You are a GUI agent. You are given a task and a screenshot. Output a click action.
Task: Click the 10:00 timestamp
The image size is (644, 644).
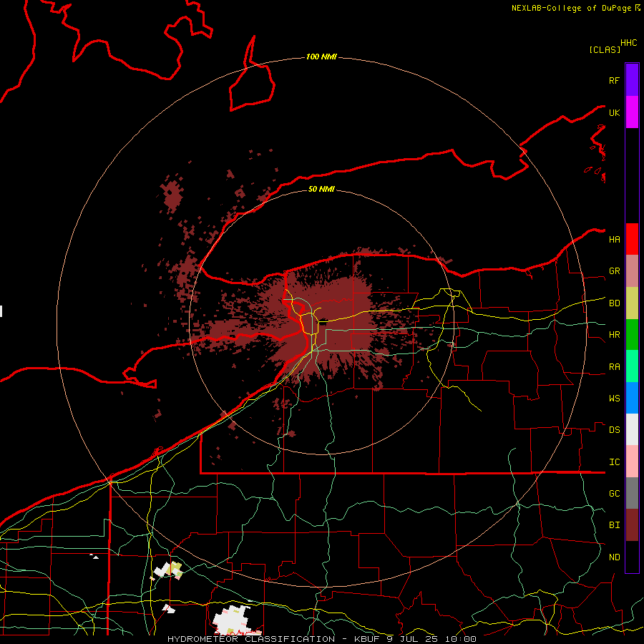coord(462,639)
